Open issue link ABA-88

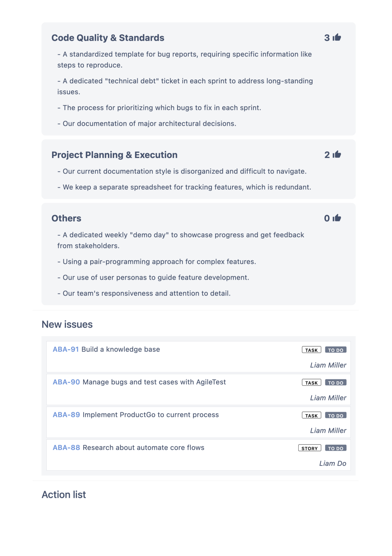[x=66, y=448]
